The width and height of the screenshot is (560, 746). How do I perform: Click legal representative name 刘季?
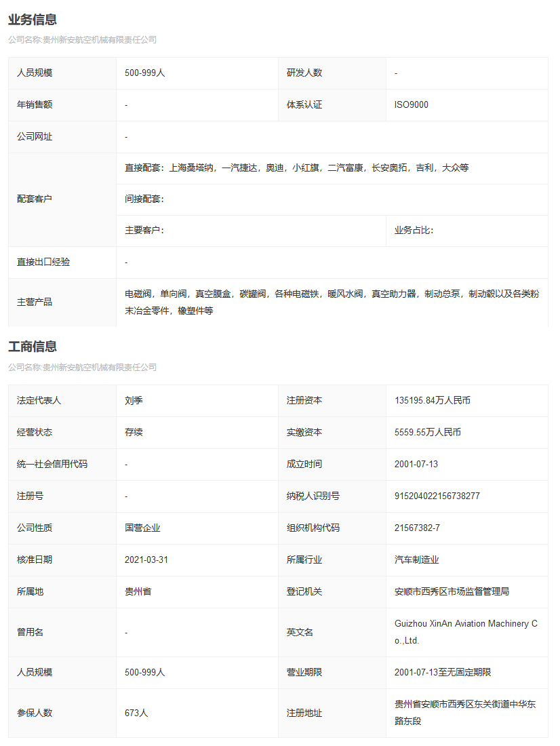134,401
